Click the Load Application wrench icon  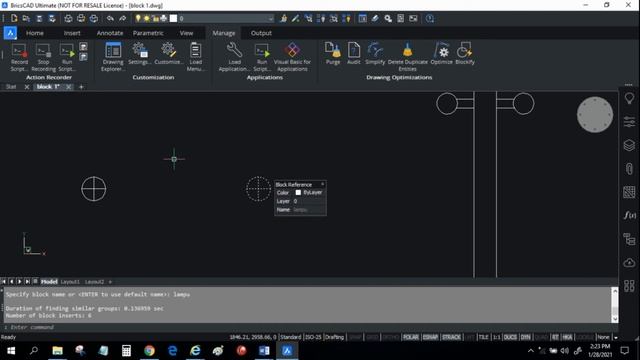point(234,51)
